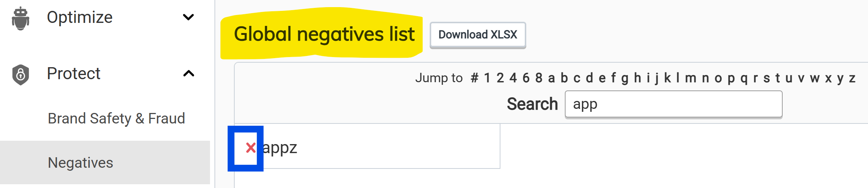Click the Protect shield lock icon
868x188 pixels.
(21, 74)
